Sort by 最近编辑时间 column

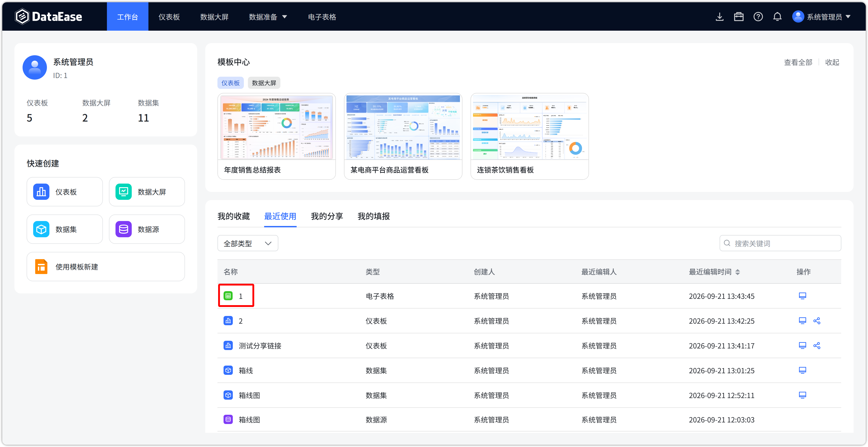(738, 272)
